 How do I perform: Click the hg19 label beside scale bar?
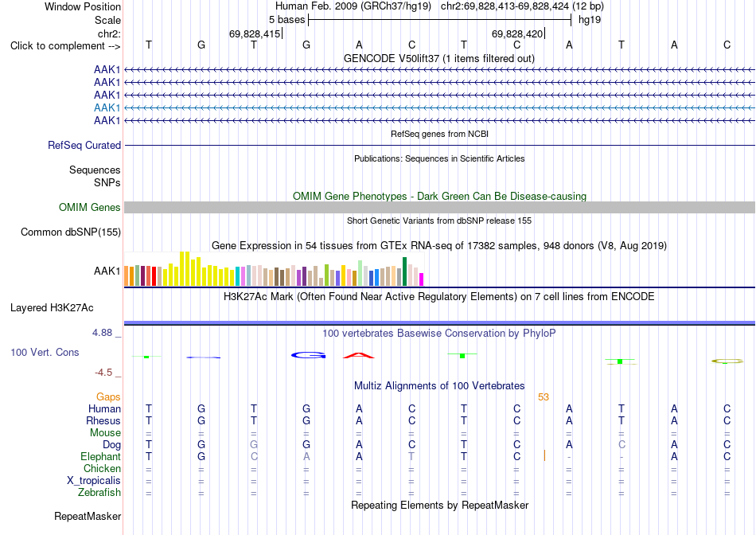tap(589, 20)
